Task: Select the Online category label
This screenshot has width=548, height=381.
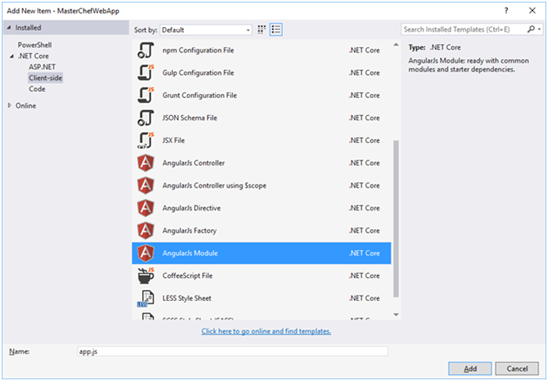Action: tap(26, 106)
